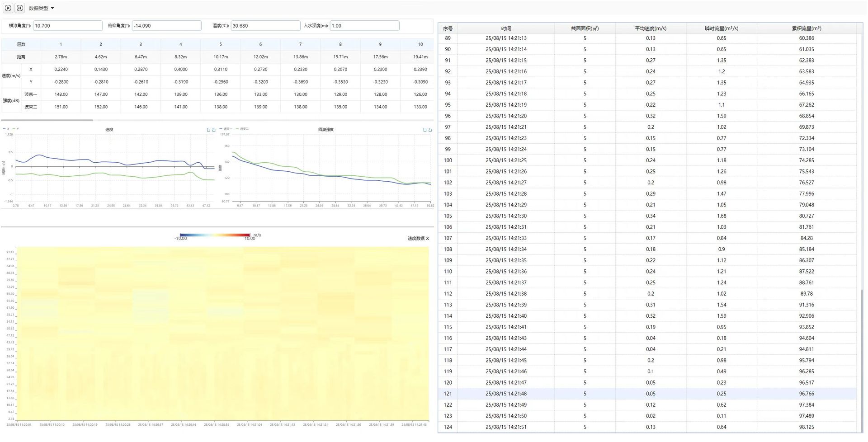Reset zoom on the 回波强度 chart
Image resolution: width=868 pixels, height=442 pixels.
click(430, 130)
